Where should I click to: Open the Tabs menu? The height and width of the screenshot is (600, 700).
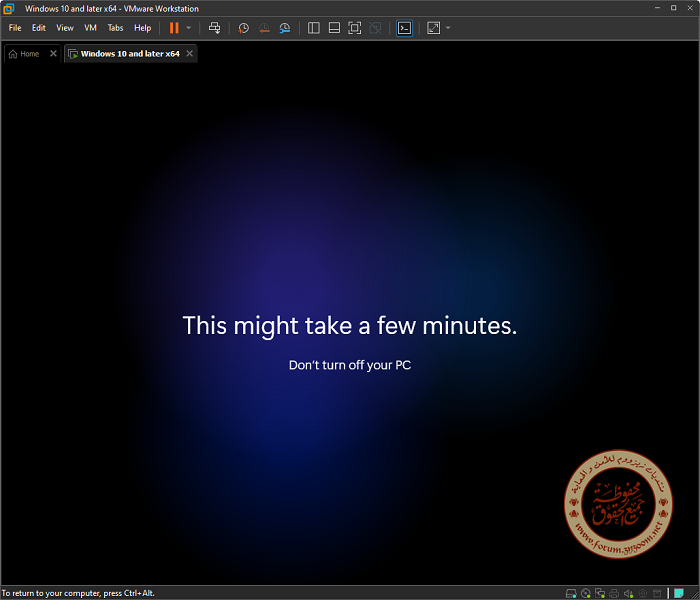[x=115, y=28]
